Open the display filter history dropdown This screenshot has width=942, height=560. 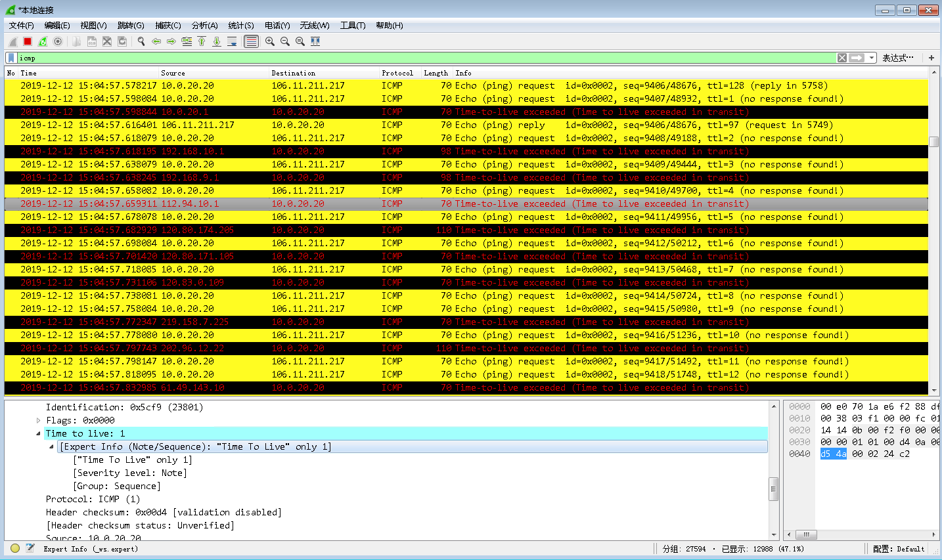(x=872, y=58)
